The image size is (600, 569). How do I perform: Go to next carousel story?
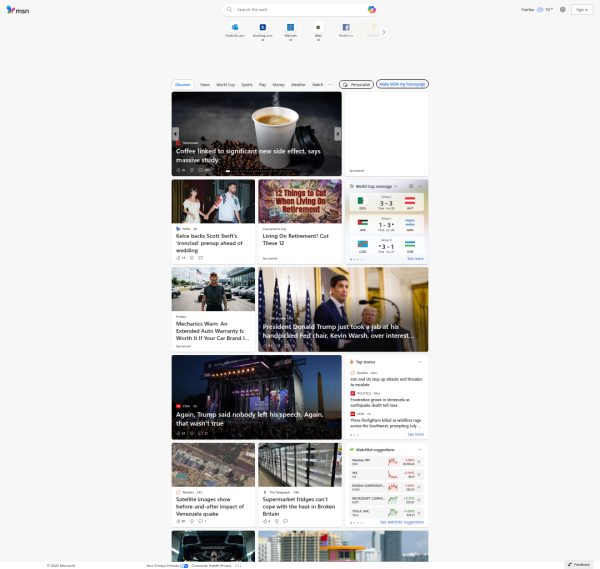click(338, 134)
